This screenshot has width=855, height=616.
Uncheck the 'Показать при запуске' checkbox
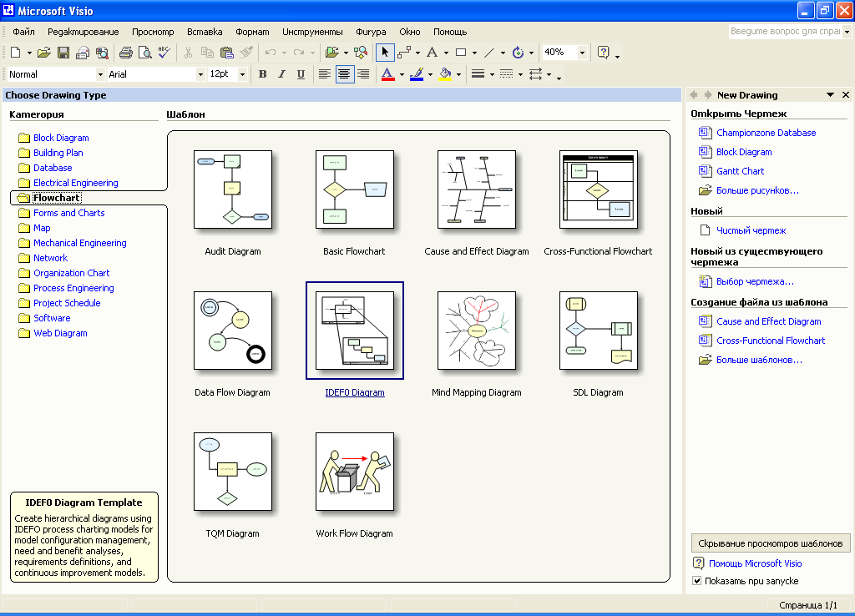tap(697, 581)
